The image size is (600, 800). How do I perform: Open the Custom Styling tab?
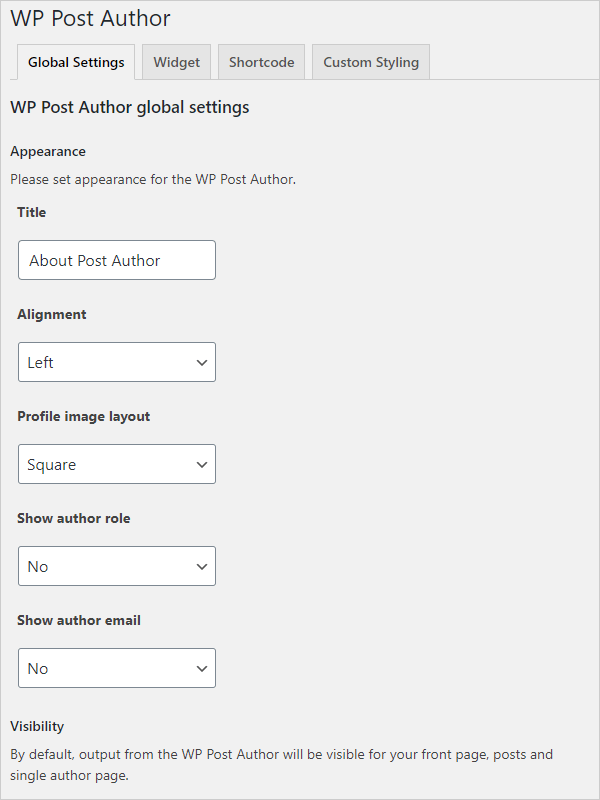(x=370, y=61)
